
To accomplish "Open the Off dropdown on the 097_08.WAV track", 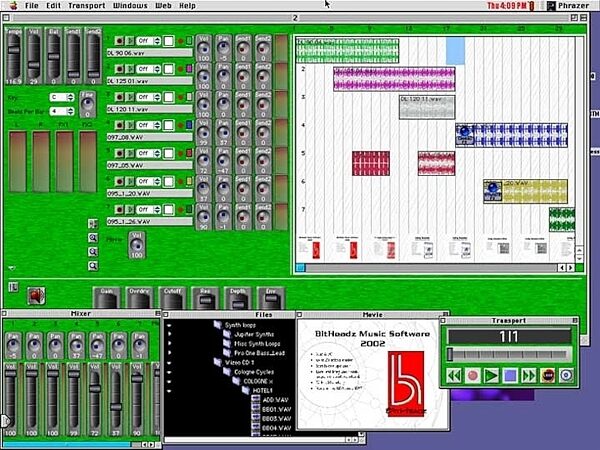I will pyautogui.click(x=148, y=125).
